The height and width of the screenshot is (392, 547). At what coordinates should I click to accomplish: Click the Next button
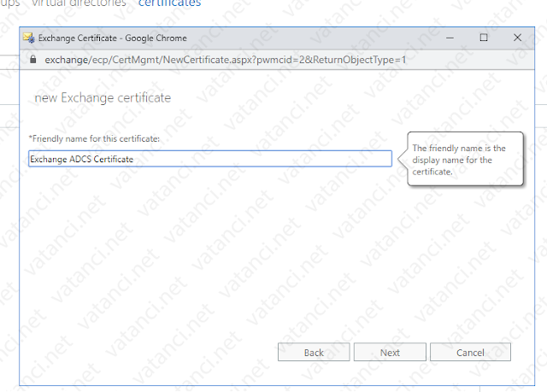pos(390,352)
